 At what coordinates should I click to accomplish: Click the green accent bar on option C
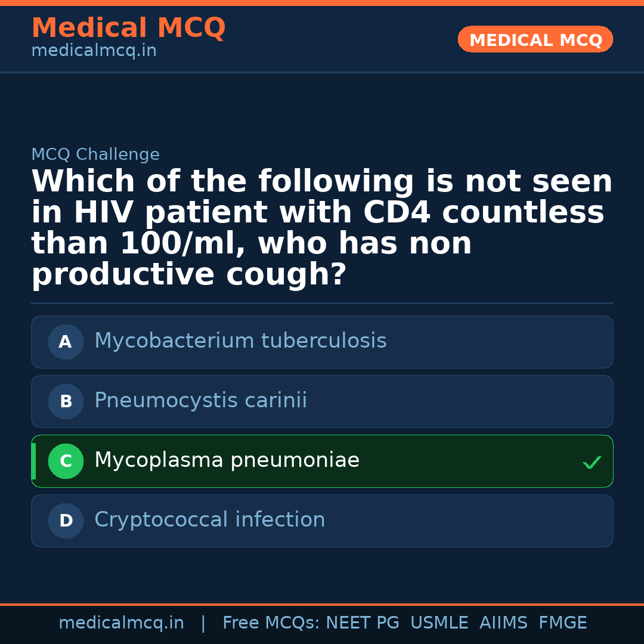pyautogui.click(x=33, y=462)
